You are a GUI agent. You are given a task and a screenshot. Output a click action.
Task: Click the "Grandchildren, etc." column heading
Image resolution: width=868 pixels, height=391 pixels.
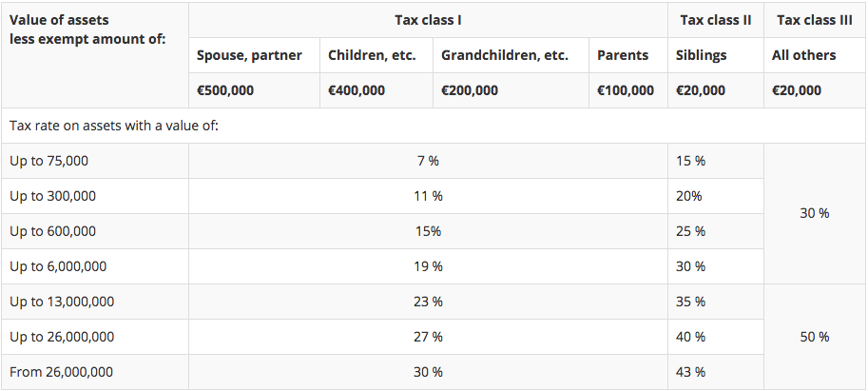505,55
